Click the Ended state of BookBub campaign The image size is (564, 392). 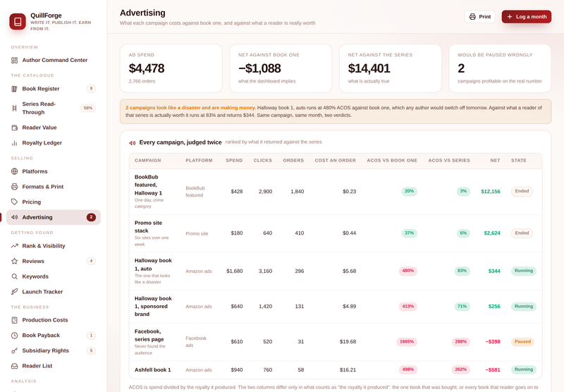coord(522,191)
